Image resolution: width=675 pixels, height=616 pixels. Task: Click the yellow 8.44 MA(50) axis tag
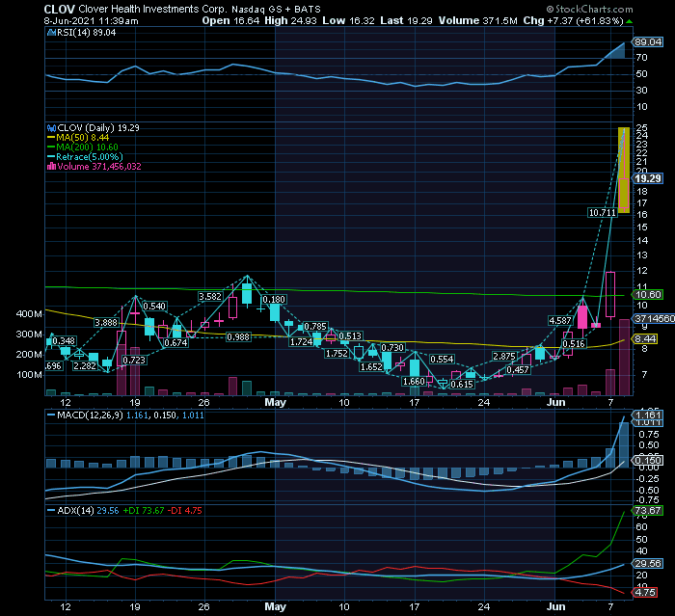point(645,339)
